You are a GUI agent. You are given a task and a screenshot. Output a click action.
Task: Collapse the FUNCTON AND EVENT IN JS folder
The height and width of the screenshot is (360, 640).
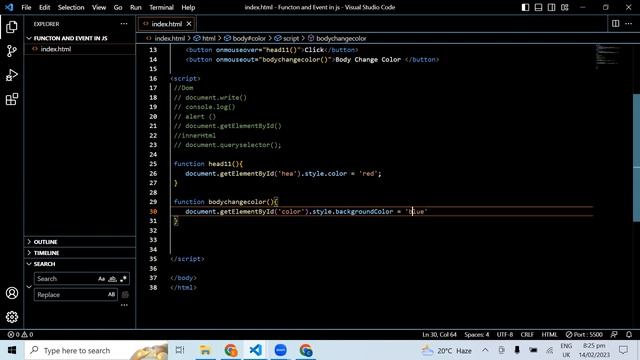pyautogui.click(x=80, y=38)
